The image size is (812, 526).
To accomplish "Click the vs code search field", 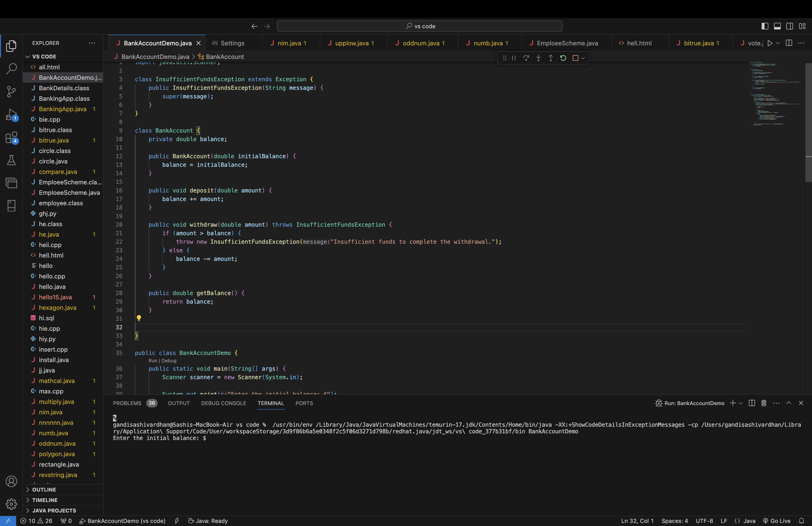I will click(420, 26).
